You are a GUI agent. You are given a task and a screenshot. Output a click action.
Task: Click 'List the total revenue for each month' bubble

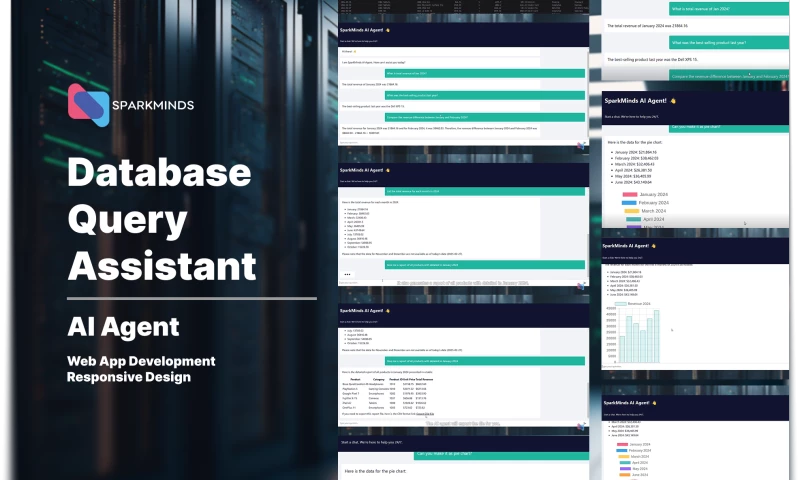coord(485,191)
